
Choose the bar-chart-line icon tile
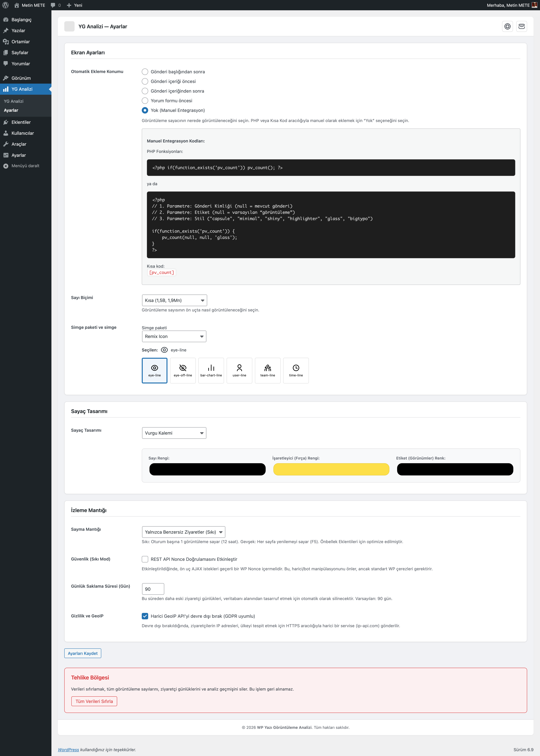point(211,370)
